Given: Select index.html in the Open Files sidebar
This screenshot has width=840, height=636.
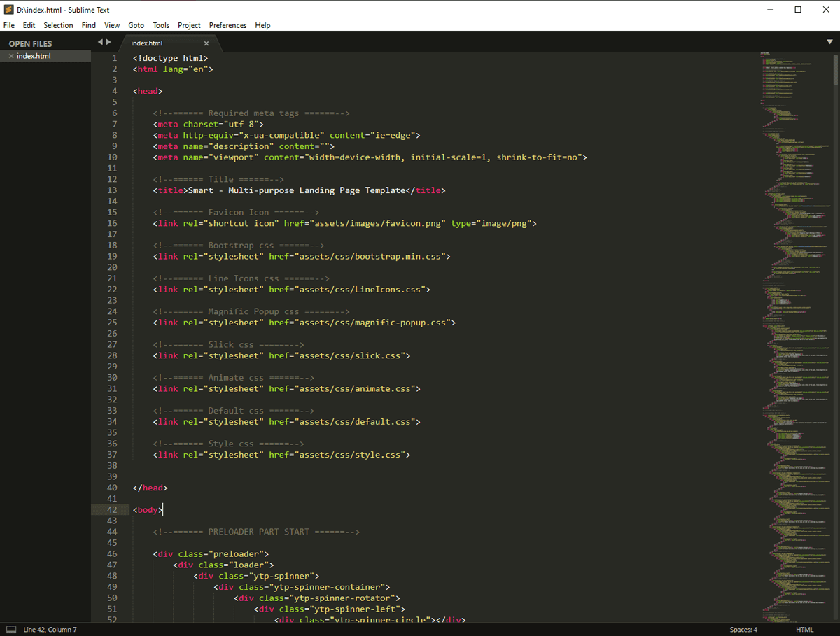Looking at the screenshot, I should tap(45, 56).
